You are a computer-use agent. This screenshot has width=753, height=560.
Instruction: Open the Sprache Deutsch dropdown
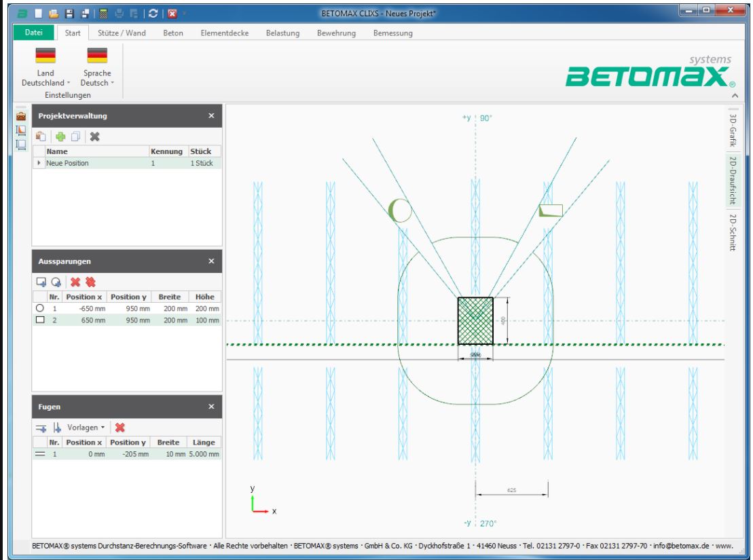pos(98,67)
